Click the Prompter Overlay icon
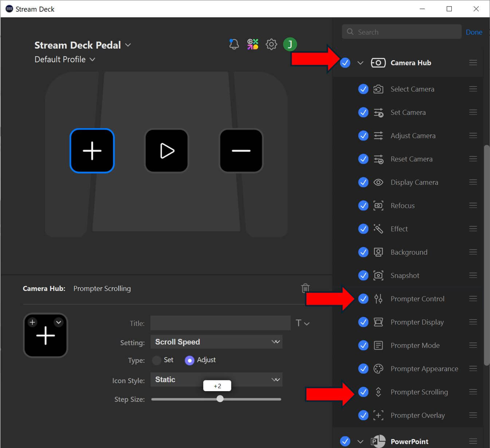490x448 pixels. 379,415
